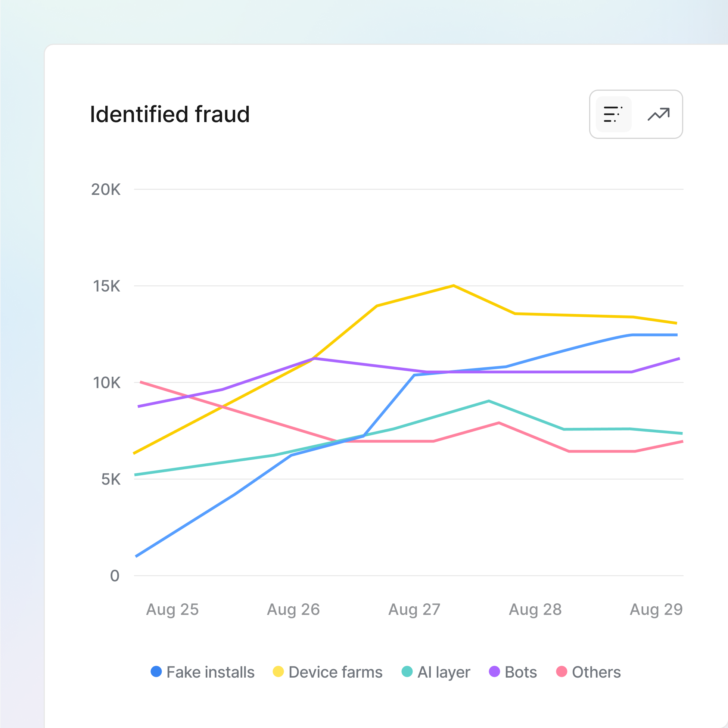Click the Aug 25 axis label

(172, 609)
